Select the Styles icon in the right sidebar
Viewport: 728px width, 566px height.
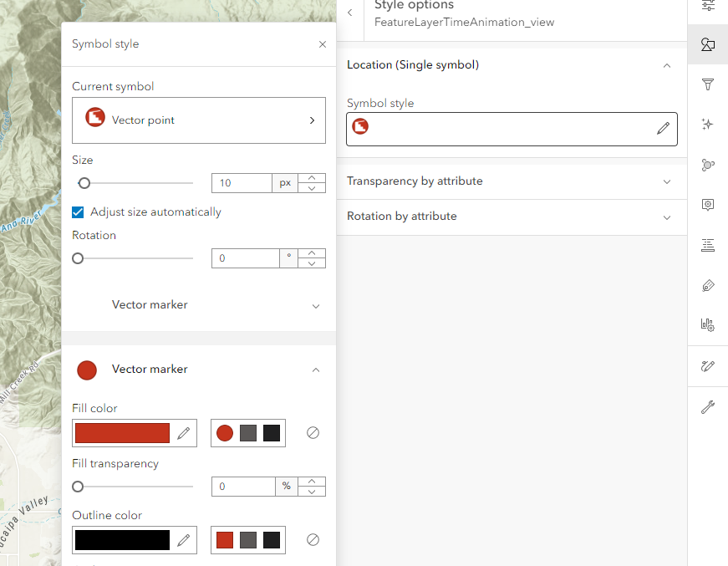pyautogui.click(x=708, y=44)
